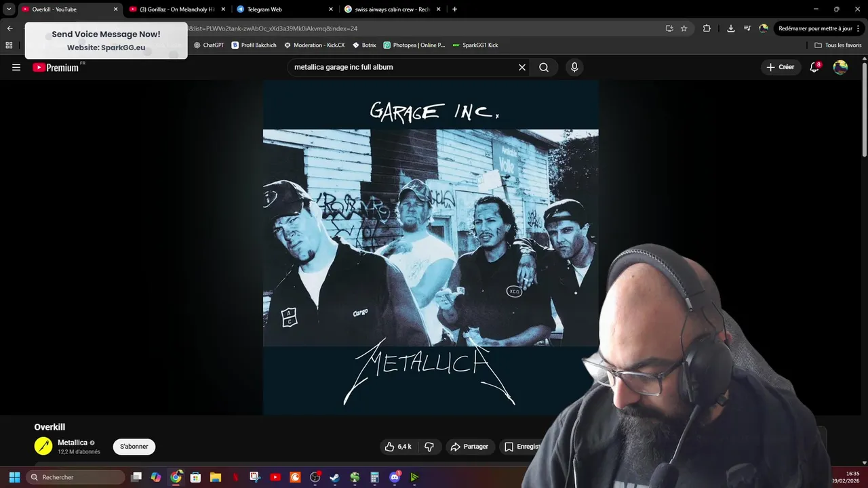Open the Metallica channel name link
This screenshot has height=488, width=868.
coord(73,443)
